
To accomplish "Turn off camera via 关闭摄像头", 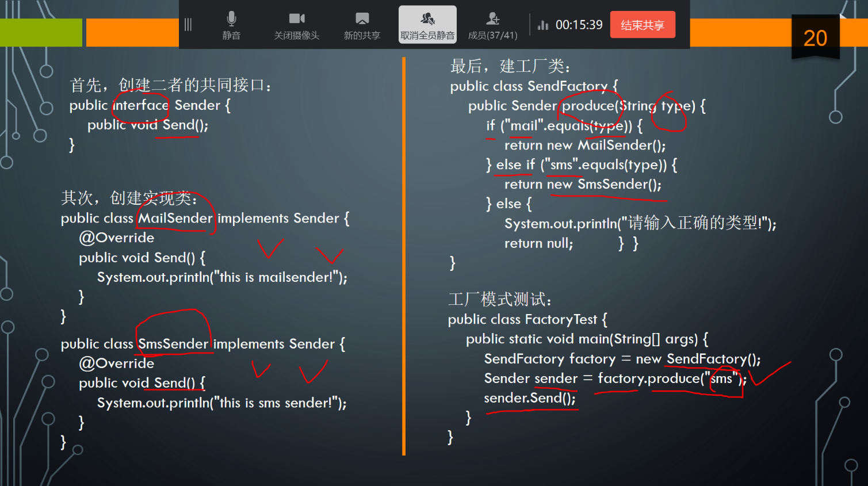I will [x=296, y=25].
